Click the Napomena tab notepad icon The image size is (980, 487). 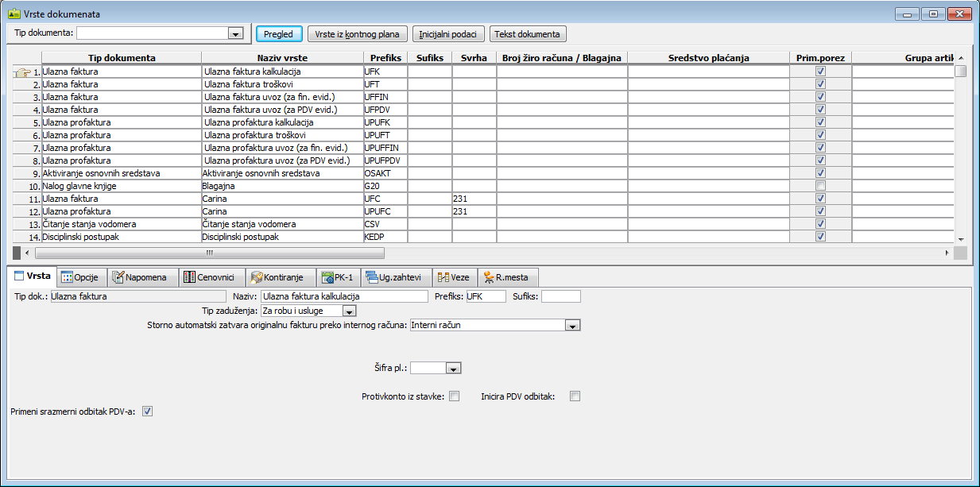click(119, 277)
